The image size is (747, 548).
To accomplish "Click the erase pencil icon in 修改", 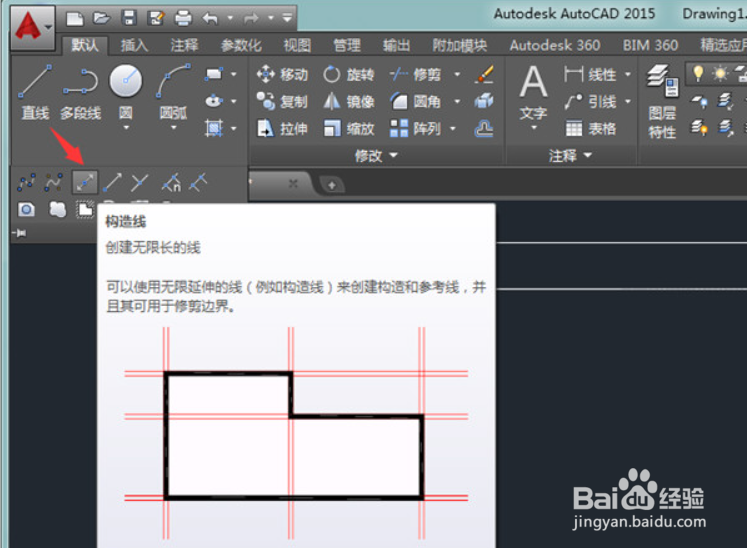I will point(484,74).
